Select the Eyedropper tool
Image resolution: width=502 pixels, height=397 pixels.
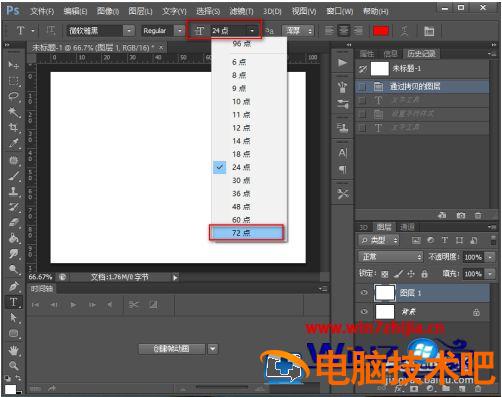point(13,143)
